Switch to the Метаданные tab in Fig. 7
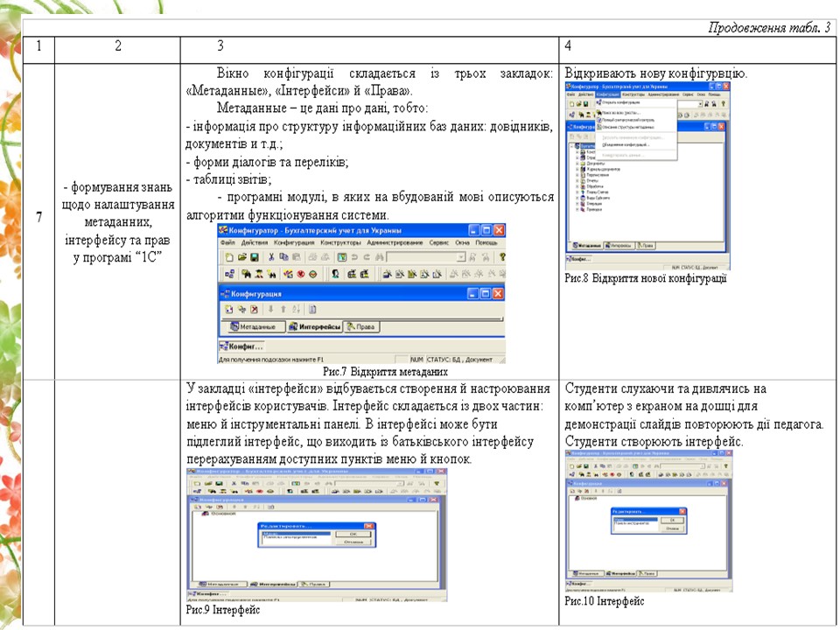The image size is (840, 630). pos(253,326)
